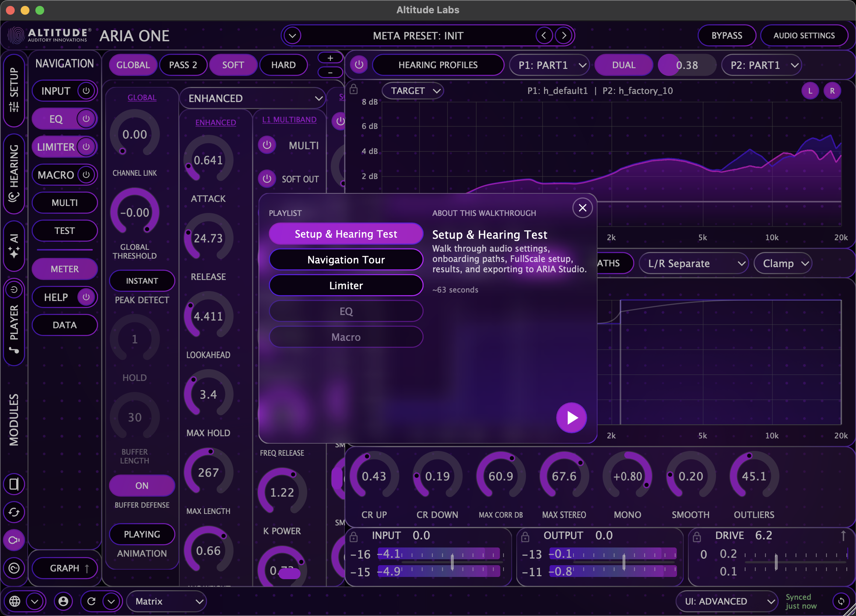Adjust the DRIVE slider at bottom right
The height and width of the screenshot is (616, 856).
tap(776, 561)
